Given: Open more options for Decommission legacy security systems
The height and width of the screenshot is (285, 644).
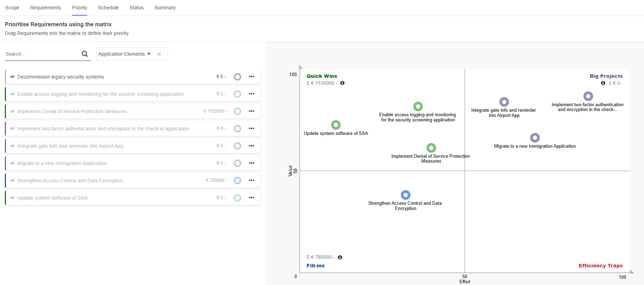Looking at the screenshot, I should pos(251,77).
